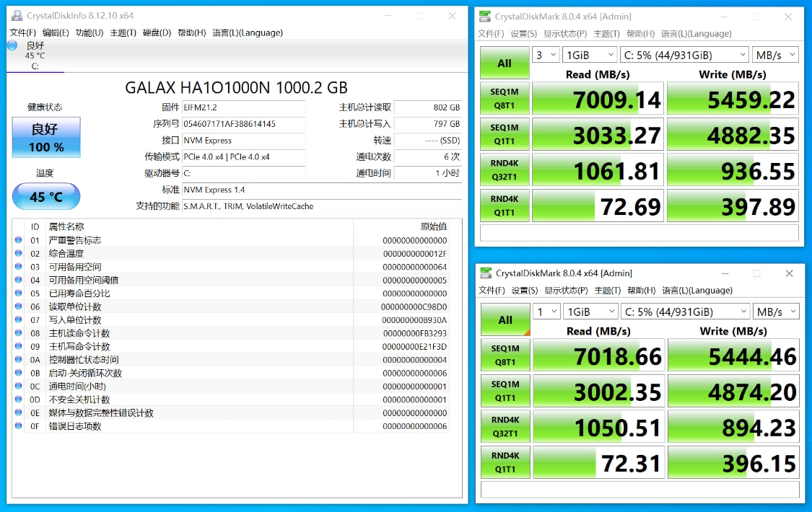Open the MB/s units dropdown
The width and height of the screenshot is (812, 512).
776,54
